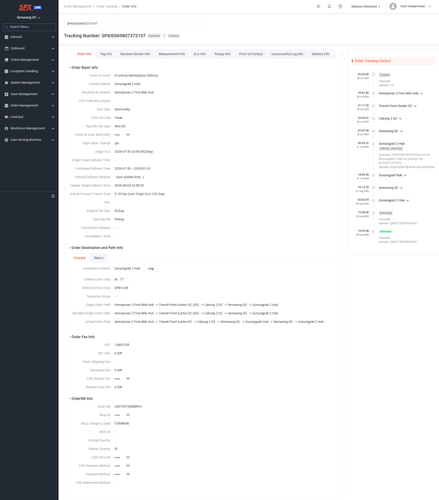This screenshot has height=500, width=439.
Task: Switch to Measurement Info tab
Action: click(172, 54)
